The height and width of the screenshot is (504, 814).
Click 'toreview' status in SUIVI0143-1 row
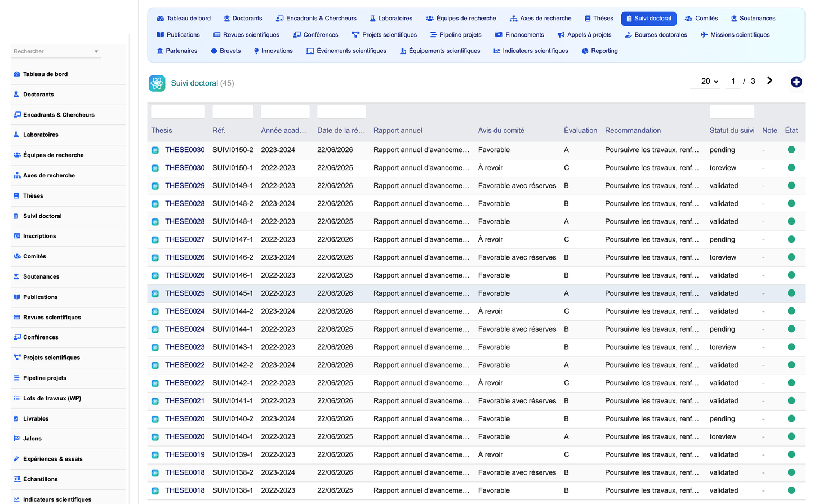pos(723,347)
